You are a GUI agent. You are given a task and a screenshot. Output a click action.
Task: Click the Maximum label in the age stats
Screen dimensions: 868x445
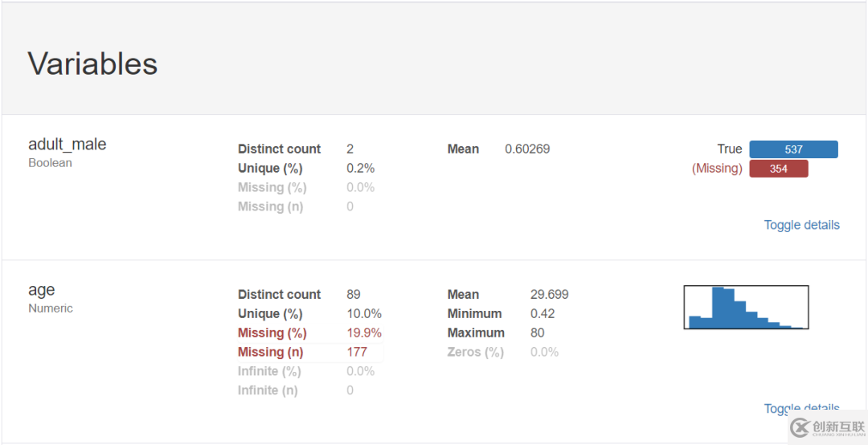tap(476, 333)
